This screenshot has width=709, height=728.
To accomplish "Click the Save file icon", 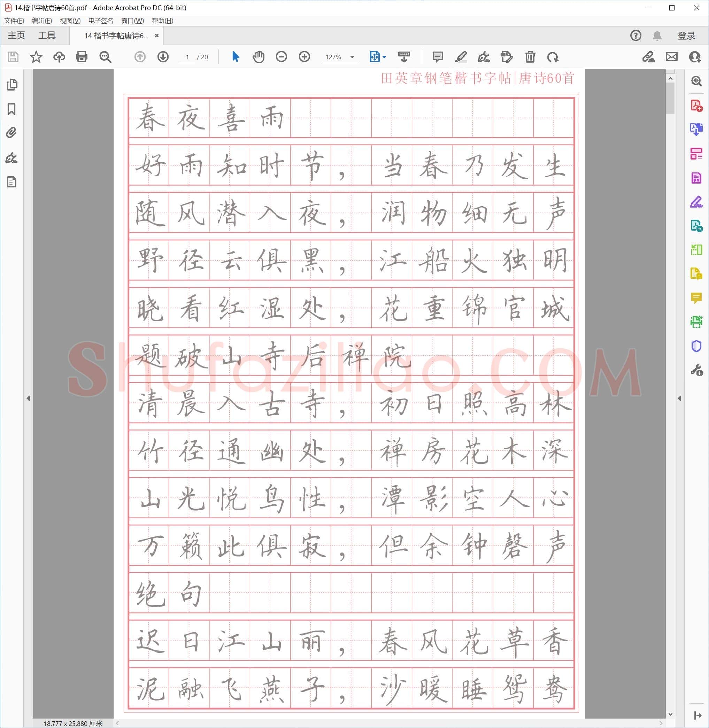I will [x=13, y=57].
